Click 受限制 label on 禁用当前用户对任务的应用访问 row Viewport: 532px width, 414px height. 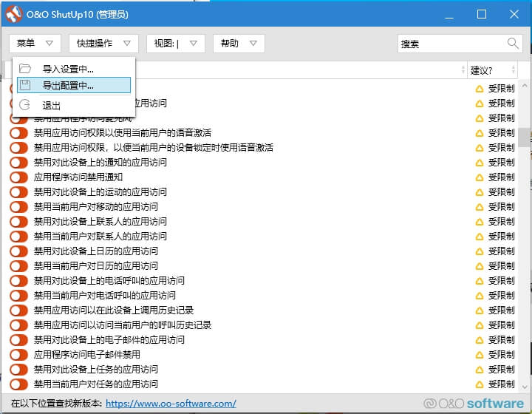(502, 384)
